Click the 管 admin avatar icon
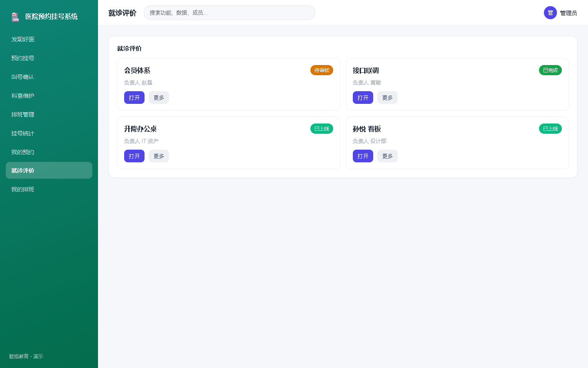 coord(550,13)
